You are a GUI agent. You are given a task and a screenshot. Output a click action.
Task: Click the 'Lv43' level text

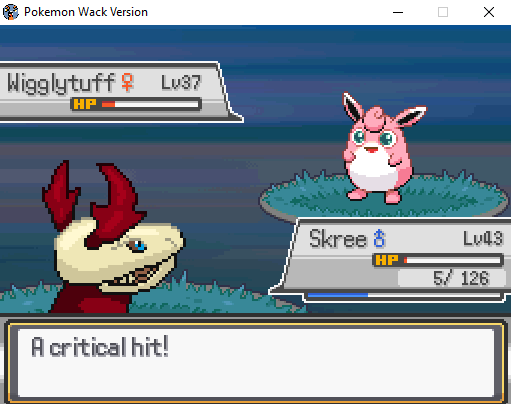(x=483, y=238)
